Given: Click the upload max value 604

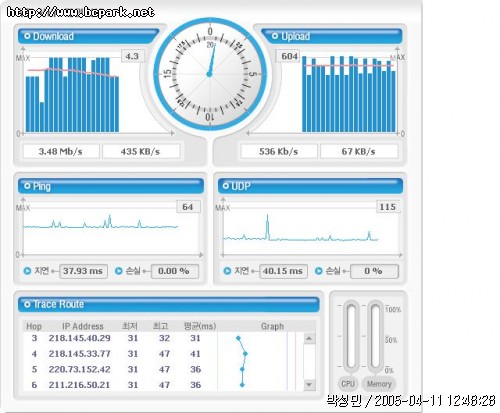Looking at the screenshot, I should (x=289, y=56).
